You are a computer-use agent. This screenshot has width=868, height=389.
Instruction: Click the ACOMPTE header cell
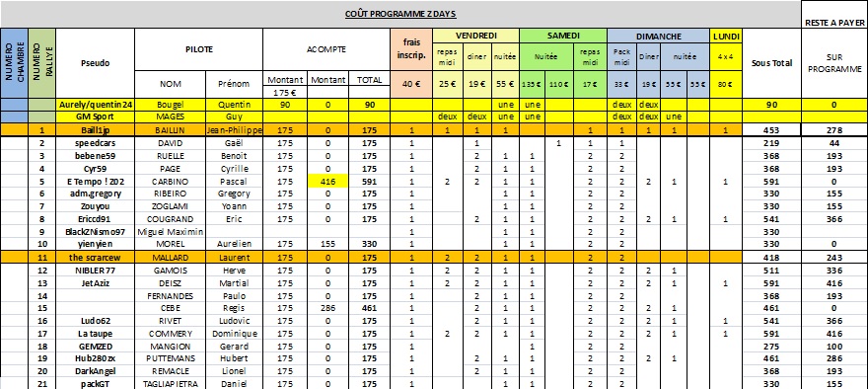tap(326, 49)
